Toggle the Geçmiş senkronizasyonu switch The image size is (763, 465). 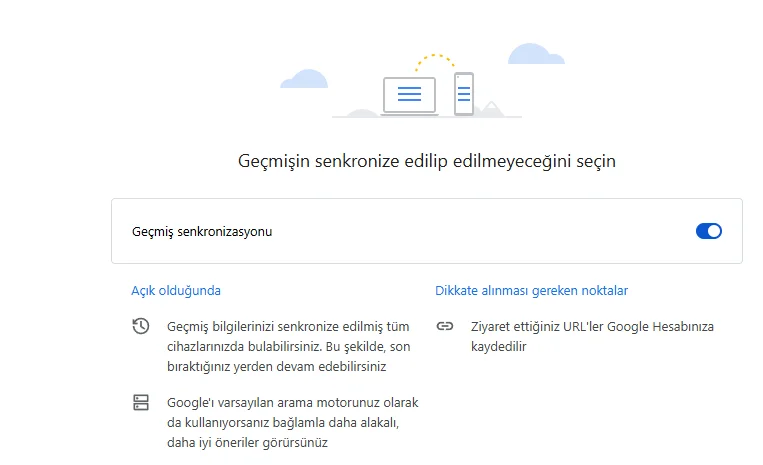pos(708,231)
